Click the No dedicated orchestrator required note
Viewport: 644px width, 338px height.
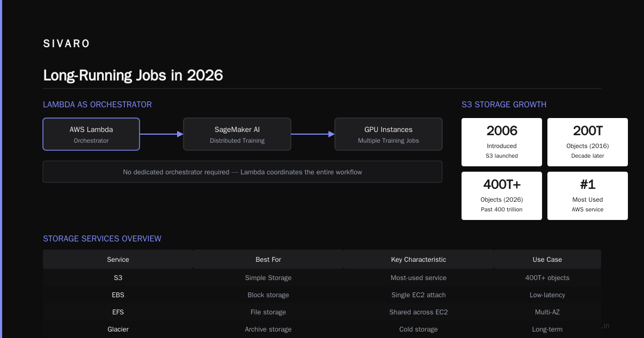(x=243, y=172)
